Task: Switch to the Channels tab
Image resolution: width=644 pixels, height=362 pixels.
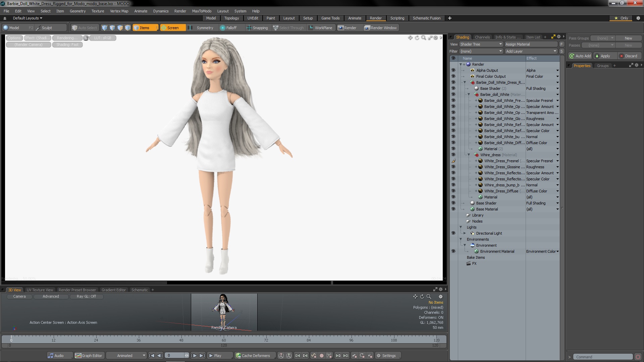Action: pyautogui.click(x=482, y=37)
